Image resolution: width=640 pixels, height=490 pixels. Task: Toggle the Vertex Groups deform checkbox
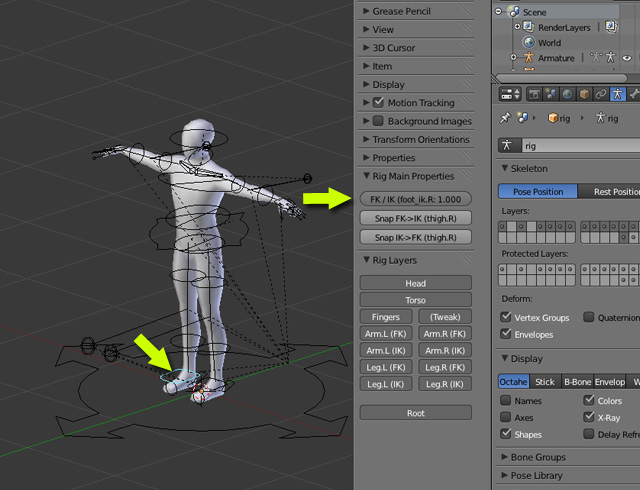[506, 317]
